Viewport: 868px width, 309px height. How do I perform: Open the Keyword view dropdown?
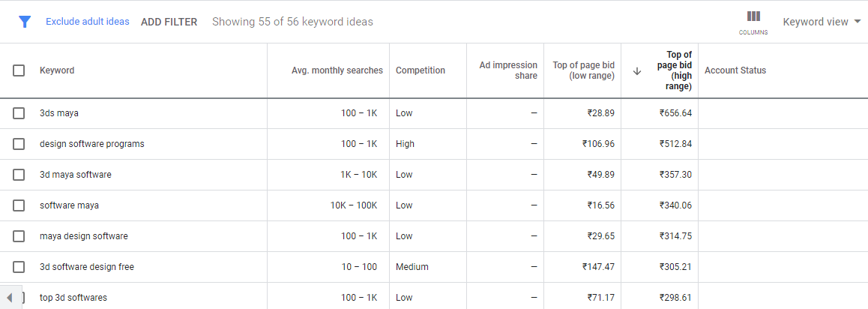pyautogui.click(x=822, y=22)
